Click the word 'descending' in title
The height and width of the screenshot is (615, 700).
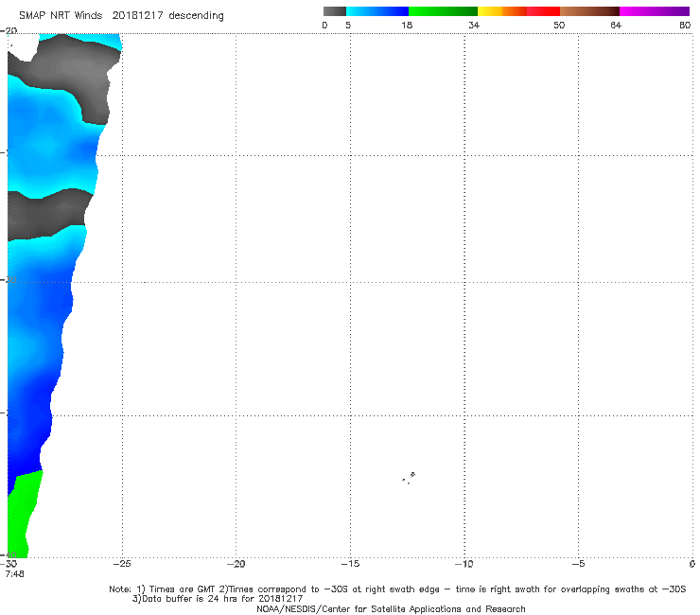(x=197, y=16)
